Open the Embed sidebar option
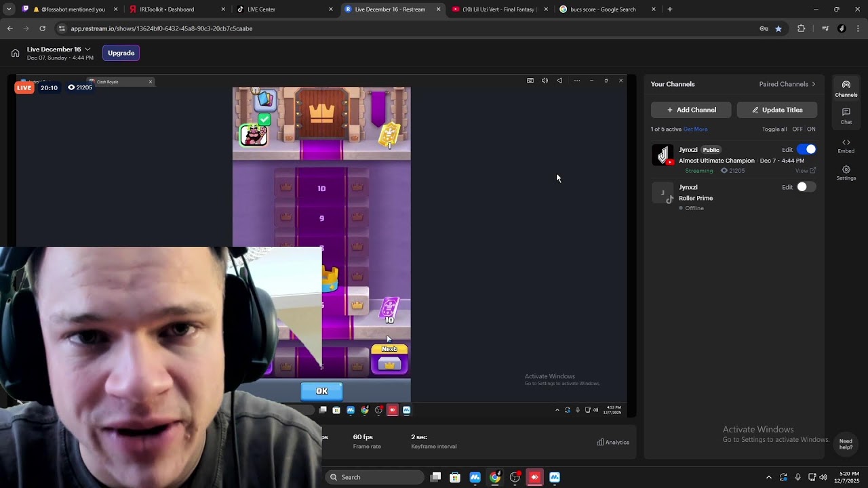Screen dimensions: 868x488 tap(846, 146)
